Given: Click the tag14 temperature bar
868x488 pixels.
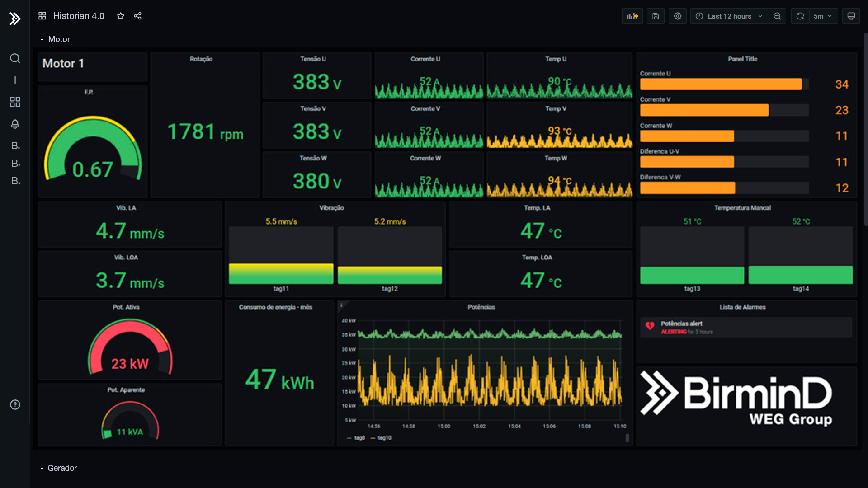Looking at the screenshot, I should (x=800, y=275).
